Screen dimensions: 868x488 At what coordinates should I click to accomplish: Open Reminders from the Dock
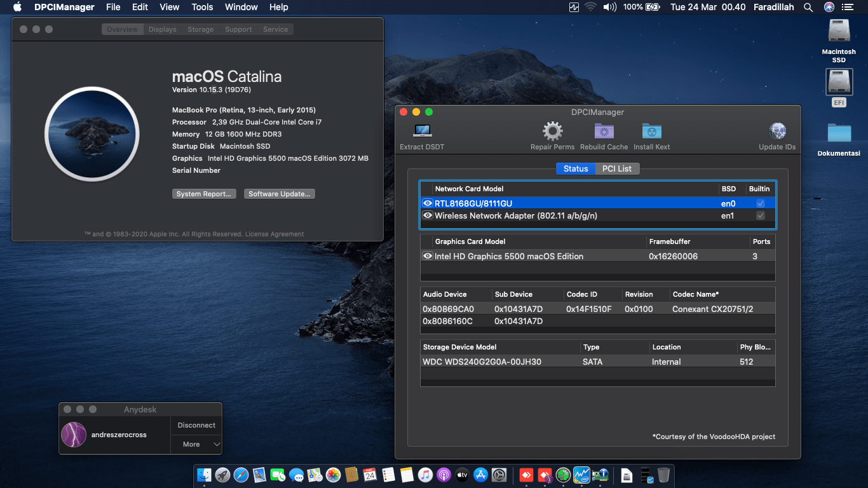pyautogui.click(x=388, y=475)
